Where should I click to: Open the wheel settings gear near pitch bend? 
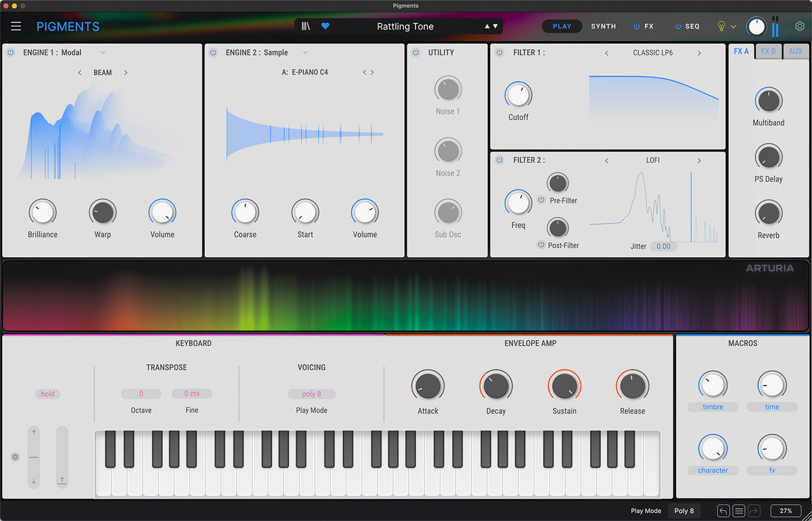(15, 457)
